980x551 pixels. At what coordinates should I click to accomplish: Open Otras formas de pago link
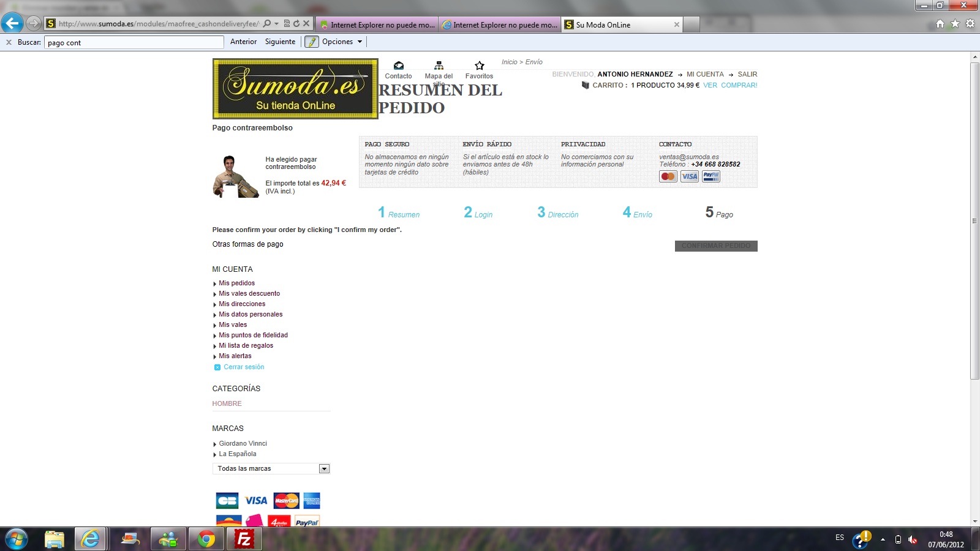click(247, 244)
